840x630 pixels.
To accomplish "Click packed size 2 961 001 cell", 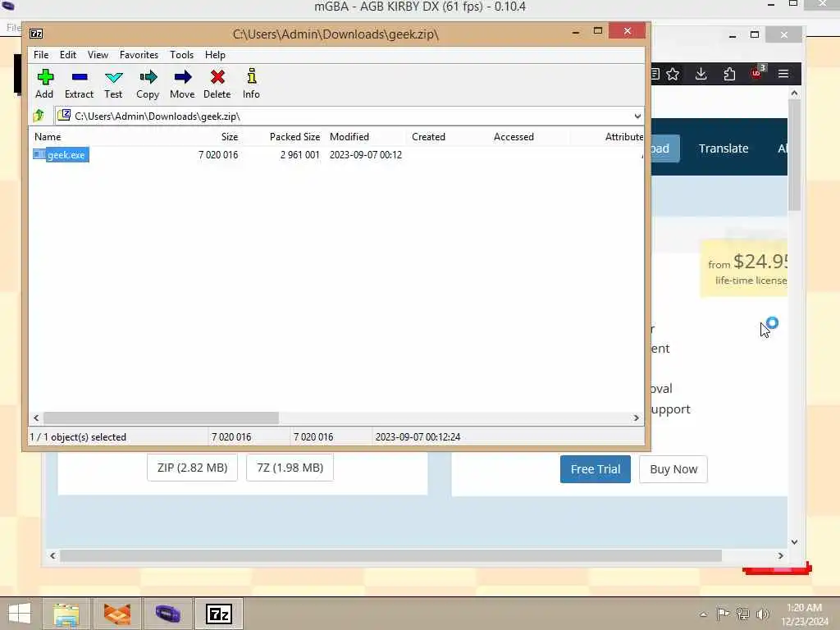I will (x=300, y=155).
